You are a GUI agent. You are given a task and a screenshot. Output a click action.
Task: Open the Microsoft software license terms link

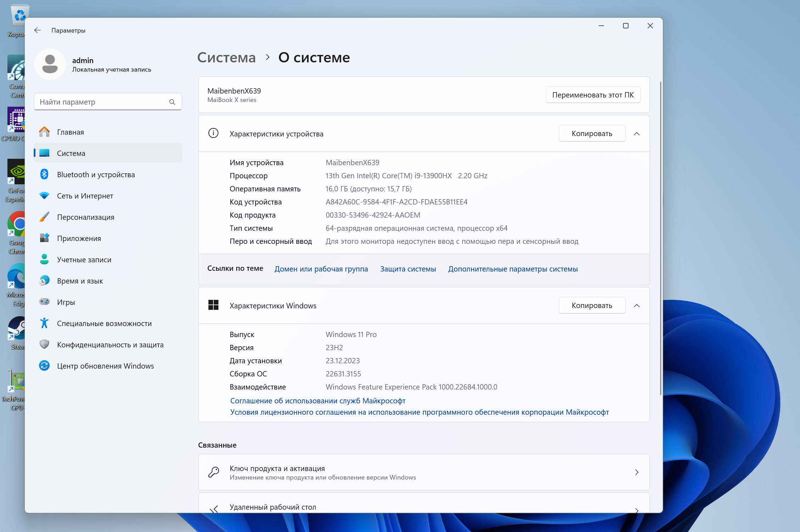(420, 412)
